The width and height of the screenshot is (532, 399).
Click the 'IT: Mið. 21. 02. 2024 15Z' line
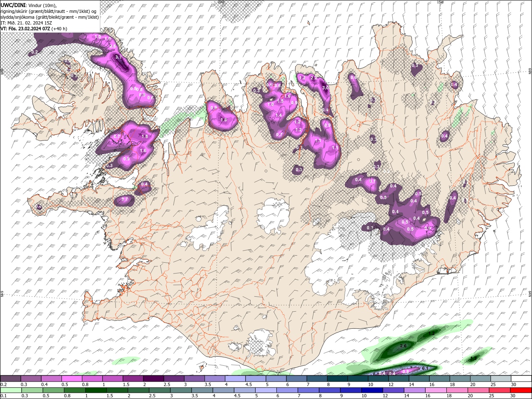tap(25, 23)
